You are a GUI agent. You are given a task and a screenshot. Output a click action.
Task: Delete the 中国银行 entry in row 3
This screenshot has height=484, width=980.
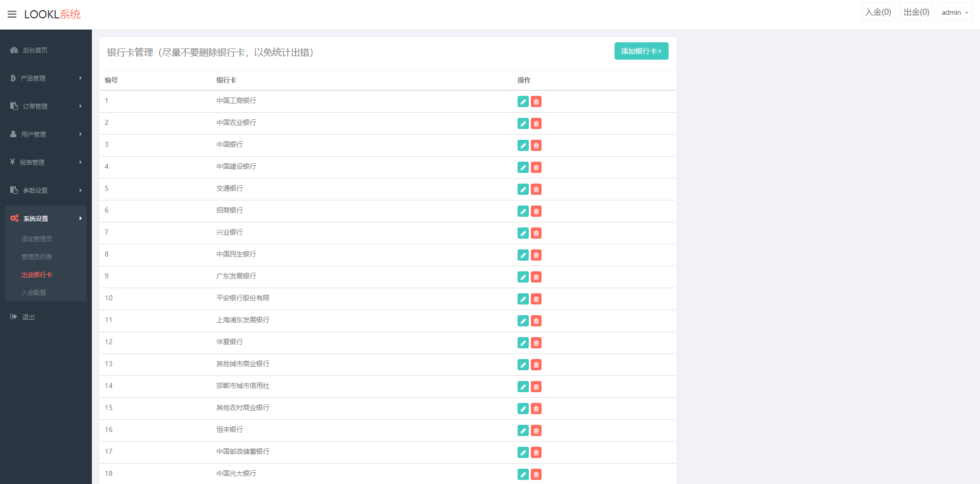tap(536, 145)
